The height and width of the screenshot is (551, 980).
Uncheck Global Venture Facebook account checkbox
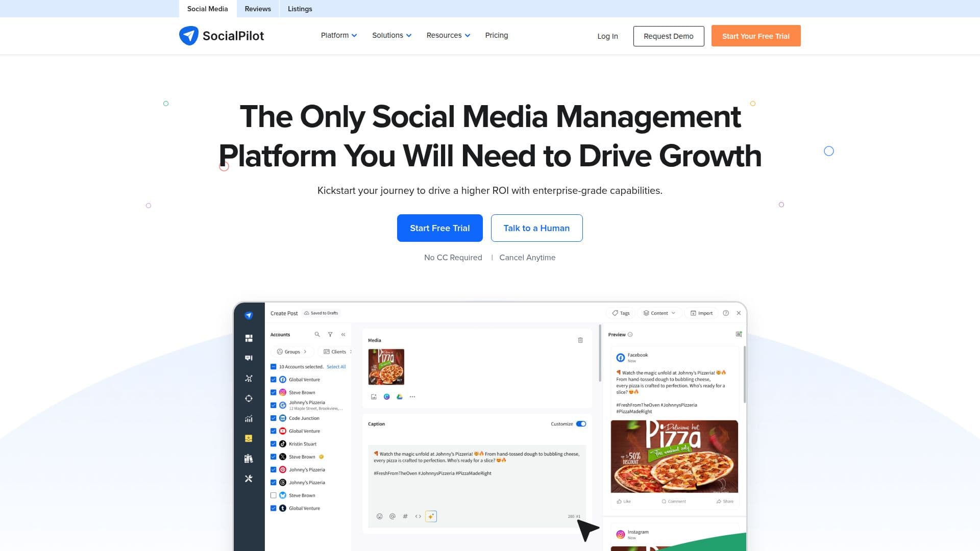click(274, 380)
